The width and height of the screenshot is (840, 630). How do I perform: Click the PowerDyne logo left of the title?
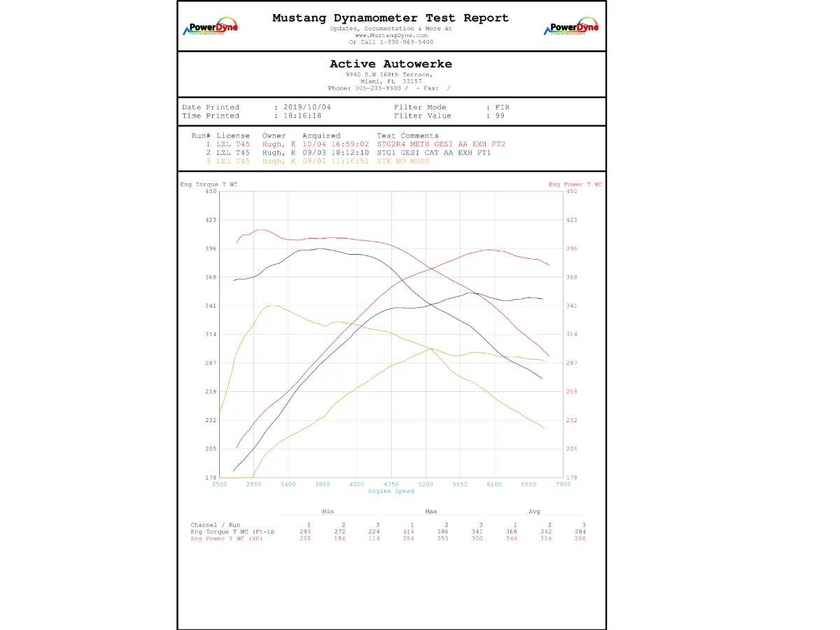(x=211, y=27)
